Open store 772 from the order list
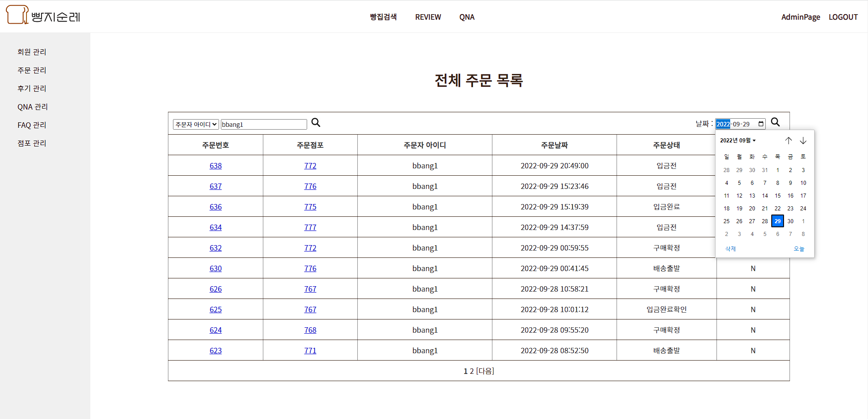The image size is (868, 419). (310, 165)
